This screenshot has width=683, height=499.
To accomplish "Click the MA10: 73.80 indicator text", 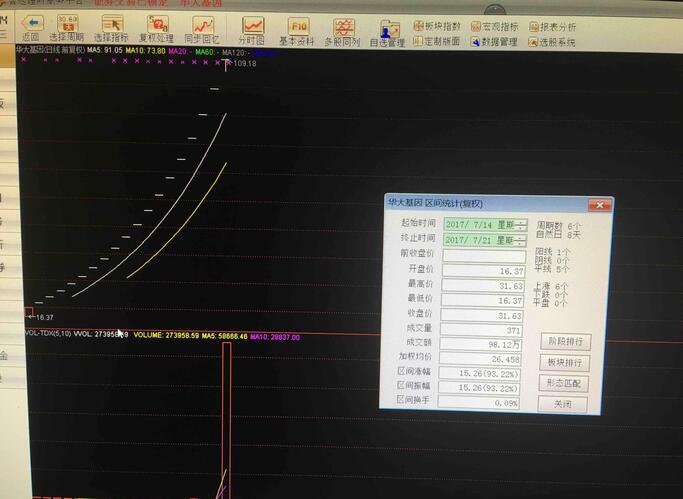I will pyautogui.click(x=145, y=51).
